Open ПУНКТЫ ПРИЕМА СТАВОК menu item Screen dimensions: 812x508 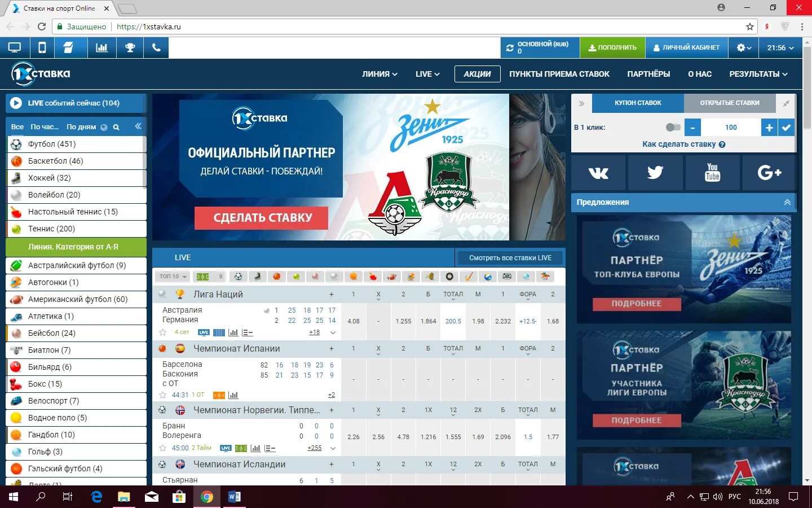559,74
